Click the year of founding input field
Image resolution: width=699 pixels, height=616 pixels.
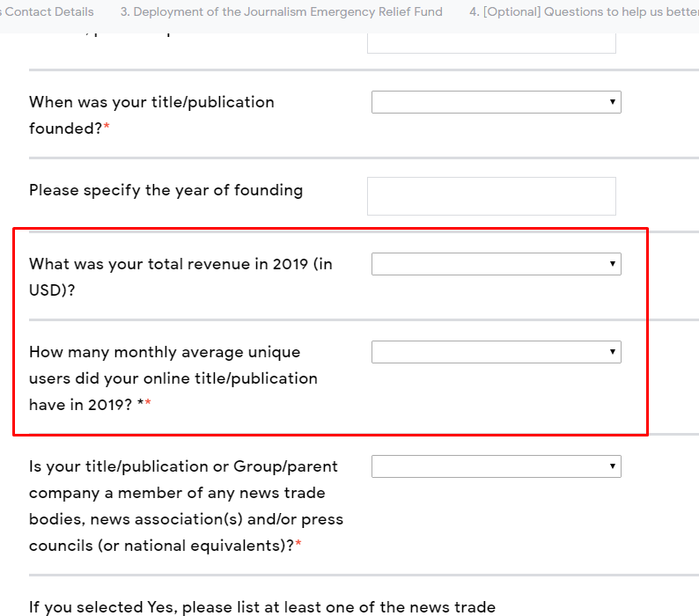point(492,196)
